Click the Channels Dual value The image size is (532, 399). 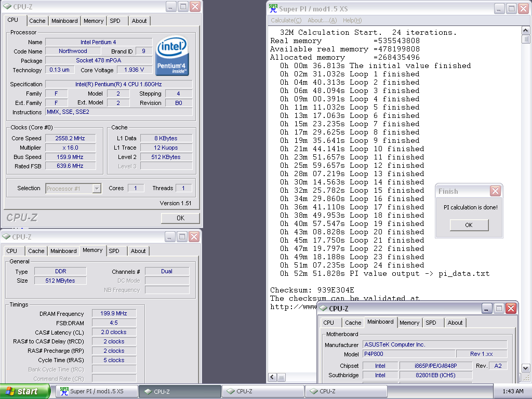(x=167, y=271)
